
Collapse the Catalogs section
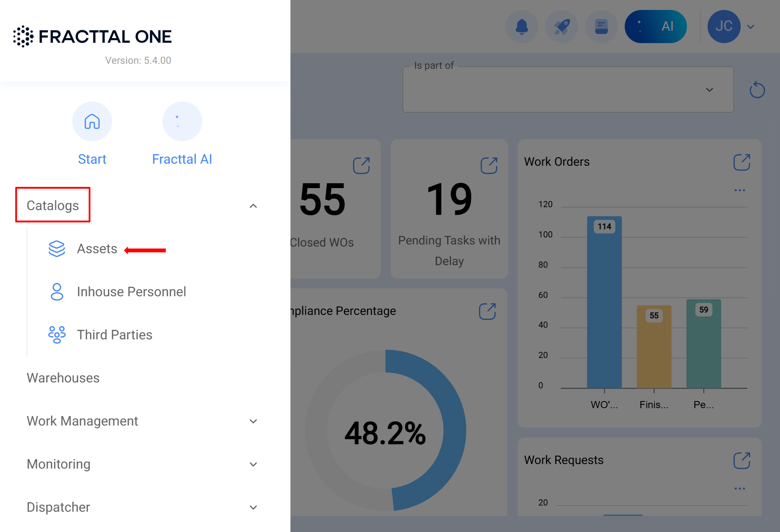(253, 206)
